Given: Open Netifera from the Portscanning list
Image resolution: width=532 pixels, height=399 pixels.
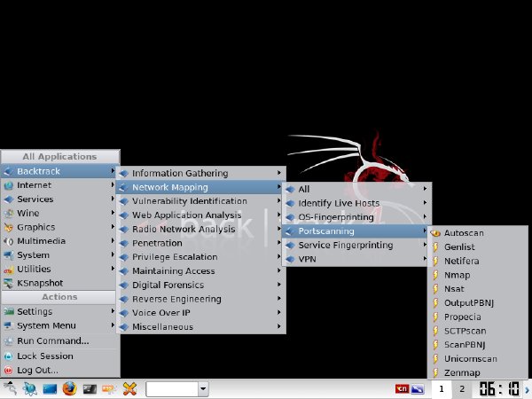Looking at the screenshot, I should click(478, 261).
